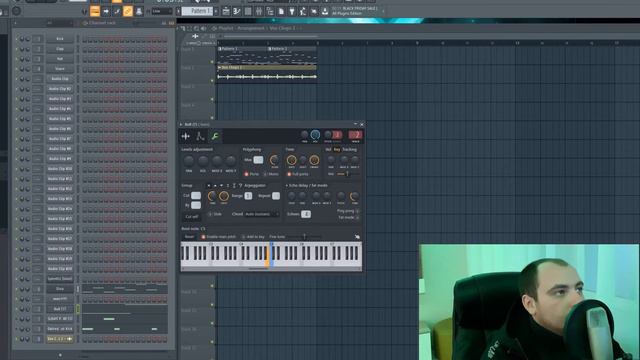Click the first orange-highlighted toolbar icon left of the arrow icon
640x360 pixels.
click(x=95, y=11)
